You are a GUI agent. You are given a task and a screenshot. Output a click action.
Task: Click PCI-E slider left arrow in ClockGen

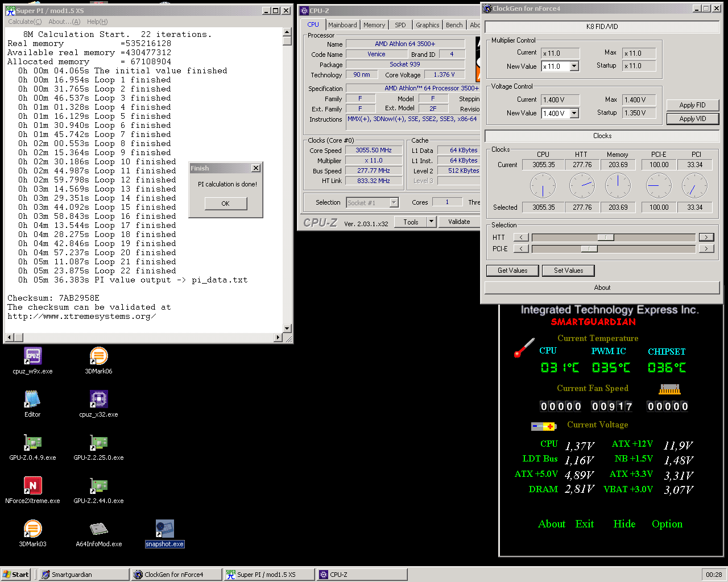coord(521,248)
